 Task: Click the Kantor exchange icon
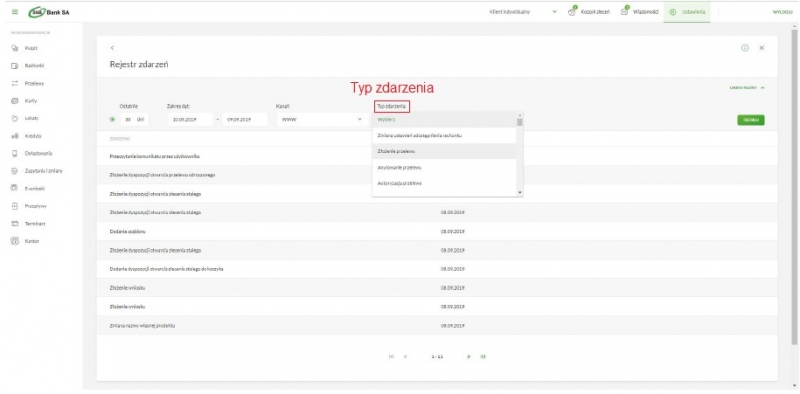14,241
